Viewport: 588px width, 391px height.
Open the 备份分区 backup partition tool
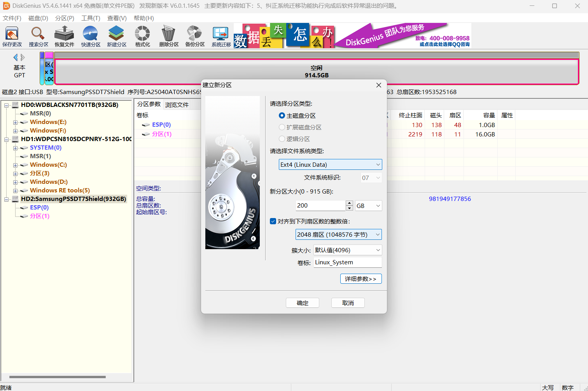point(194,36)
